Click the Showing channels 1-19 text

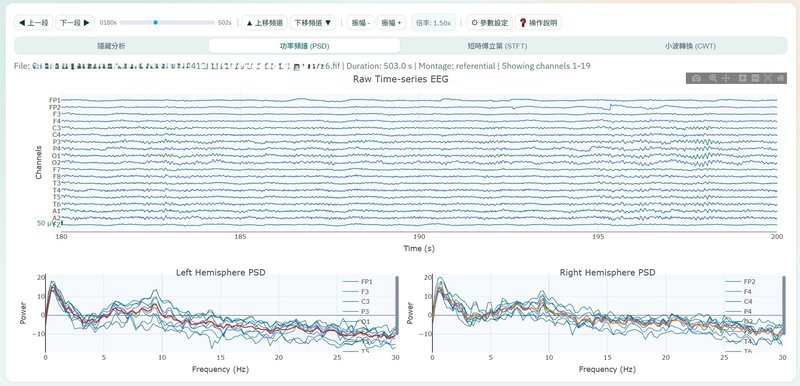(546, 66)
